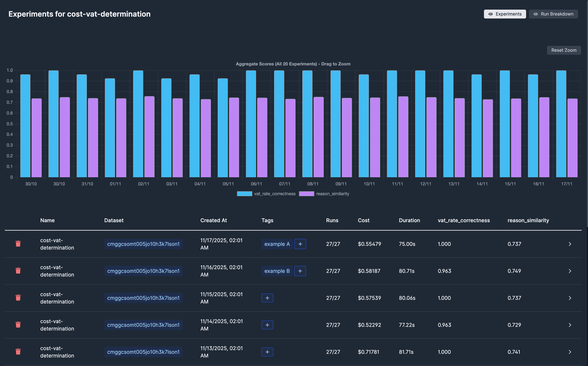Open dataset link in the 11/14/2025 row
The image size is (588, 366).
[144, 325]
